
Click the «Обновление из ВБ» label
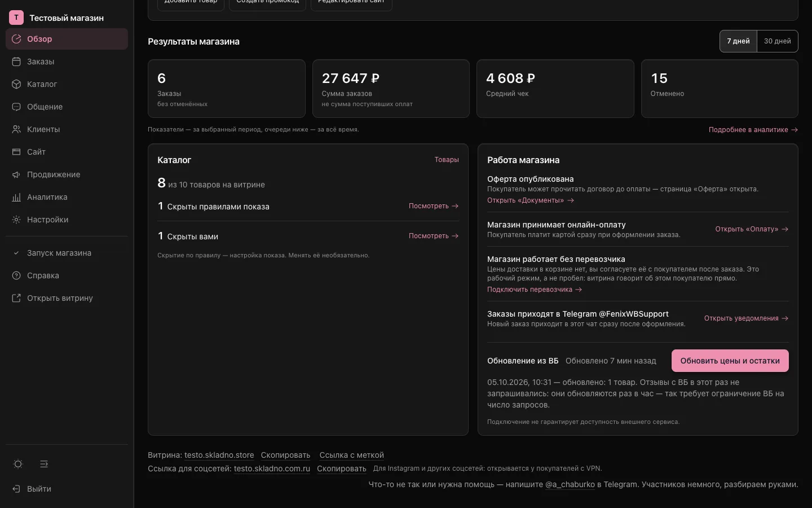coord(523,361)
